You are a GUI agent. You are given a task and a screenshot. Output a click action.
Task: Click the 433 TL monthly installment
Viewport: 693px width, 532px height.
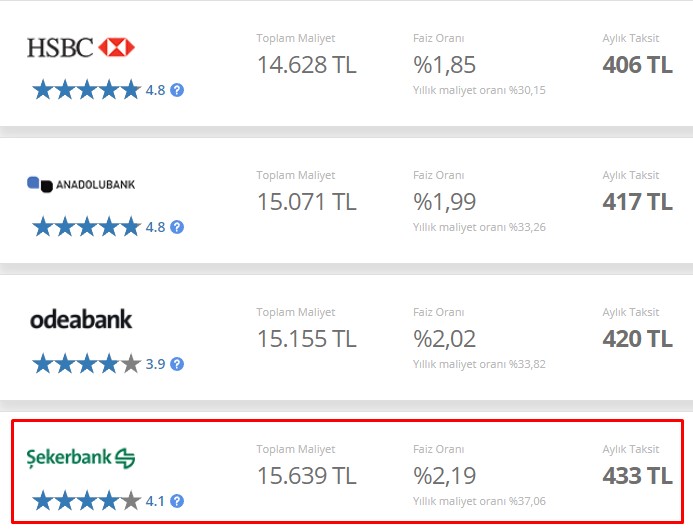click(x=637, y=476)
